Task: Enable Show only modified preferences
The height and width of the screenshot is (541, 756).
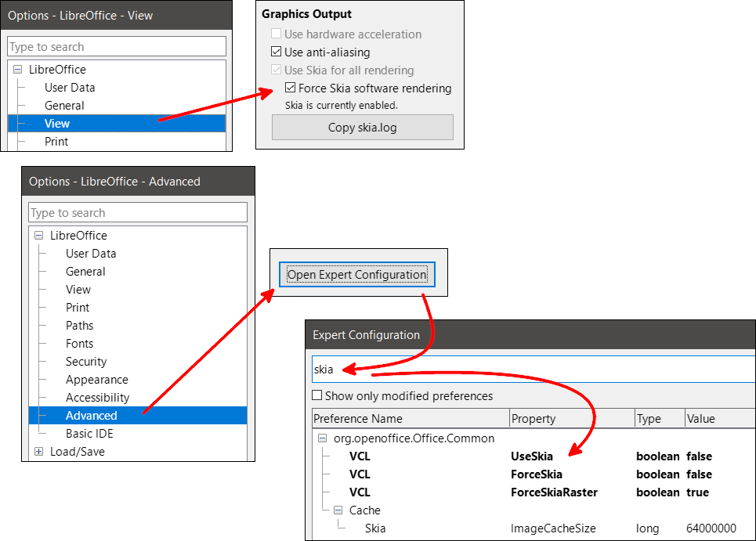Action: tap(317, 396)
